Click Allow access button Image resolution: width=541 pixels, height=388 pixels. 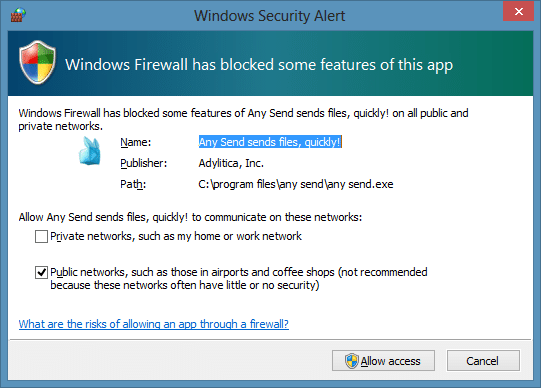(383, 361)
